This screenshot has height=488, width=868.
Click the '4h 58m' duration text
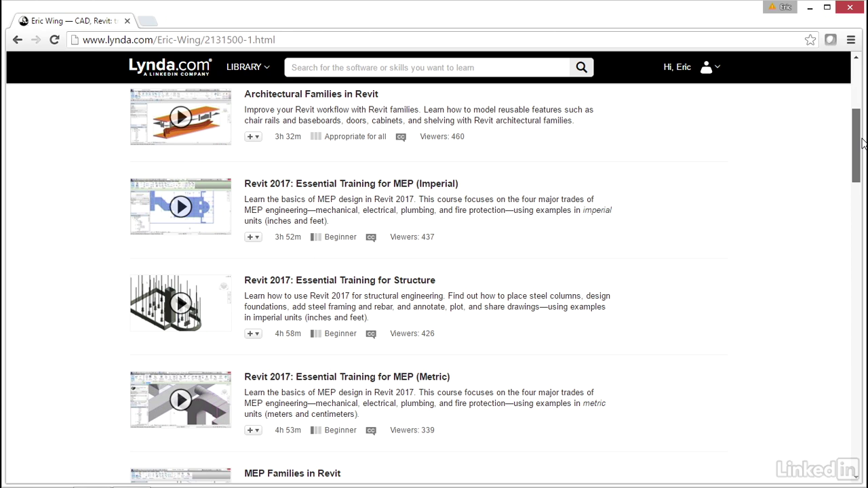point(288,333)
